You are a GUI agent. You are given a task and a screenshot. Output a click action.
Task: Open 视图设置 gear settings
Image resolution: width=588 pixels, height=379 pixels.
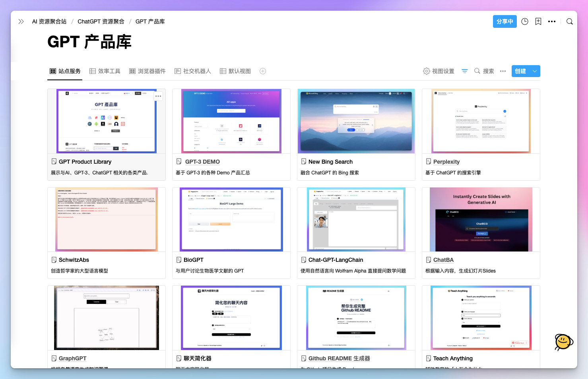click(439, 71)
